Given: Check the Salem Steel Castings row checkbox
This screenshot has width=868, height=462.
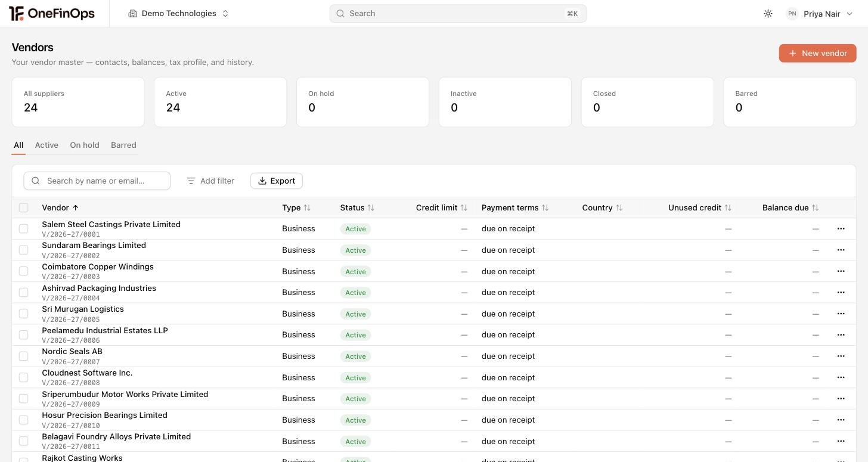Looking at the screenshot, I should [x=23, y=229].
